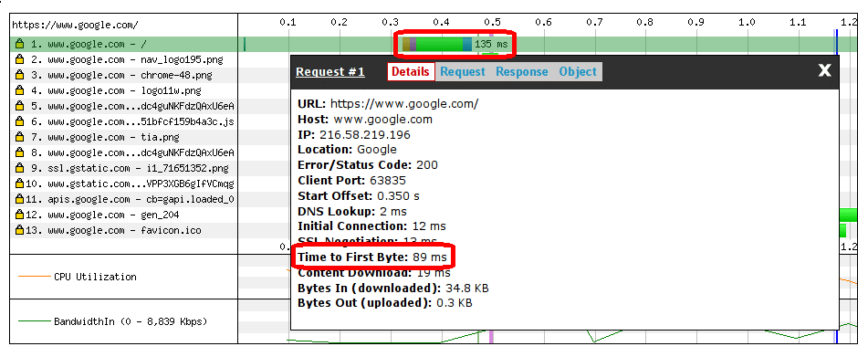Click lock icon beside logo11w.png
Viewport: 868px width, 357px height.
(20, 90)
